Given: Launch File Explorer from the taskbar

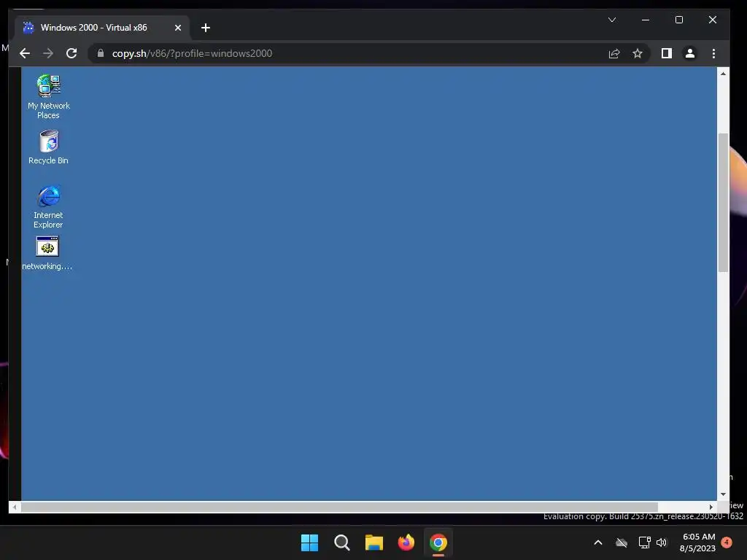Looking at the screenshot, I should coord(374,542).
